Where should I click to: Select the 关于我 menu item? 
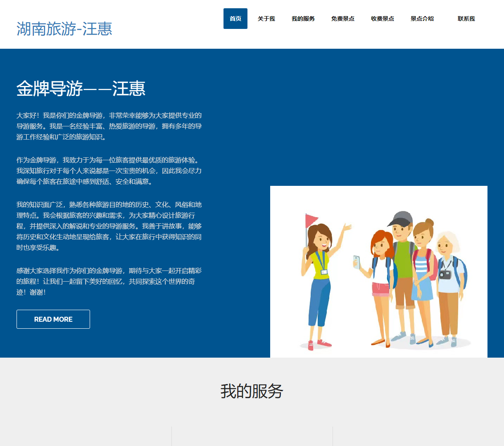click(x=266, y=18)
